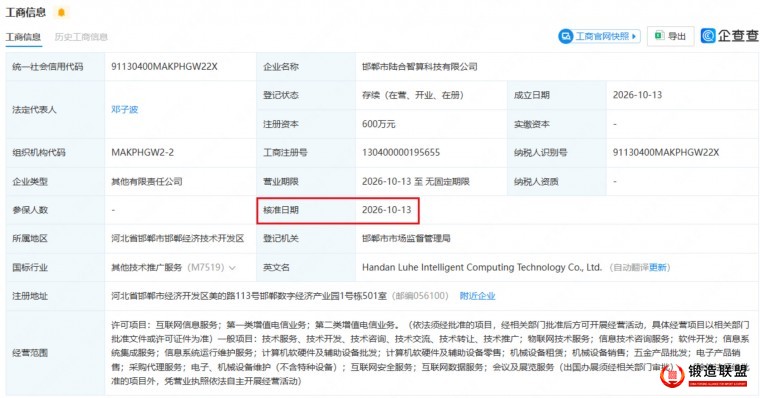Select 工商注册号 130400000195655

[x=401, y=153]
